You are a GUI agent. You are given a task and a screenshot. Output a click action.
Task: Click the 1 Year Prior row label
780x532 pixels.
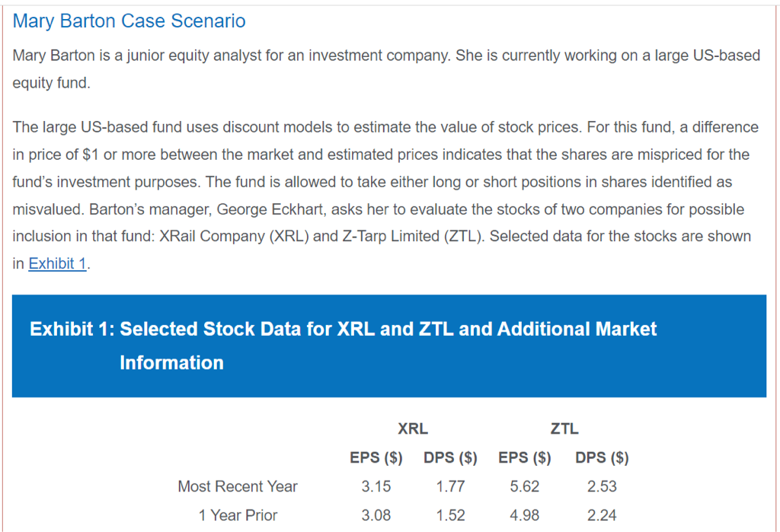(x=238, y=515)
